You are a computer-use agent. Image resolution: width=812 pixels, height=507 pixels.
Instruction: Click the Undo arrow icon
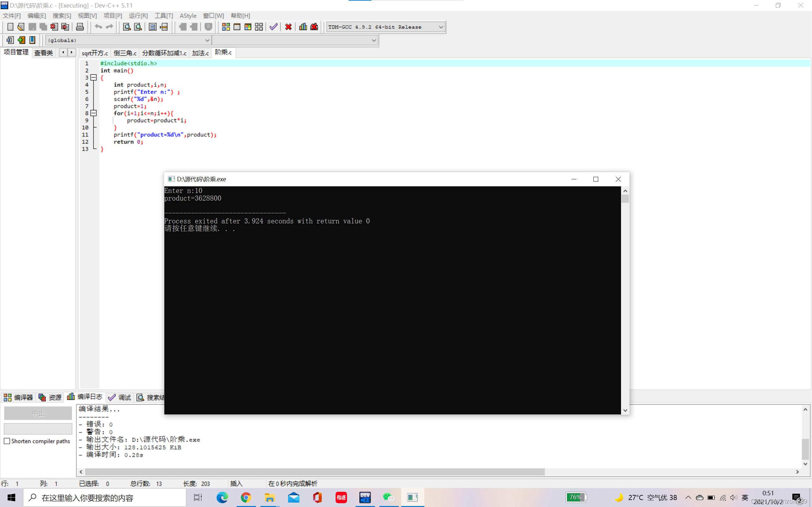(x=98, y=27)
